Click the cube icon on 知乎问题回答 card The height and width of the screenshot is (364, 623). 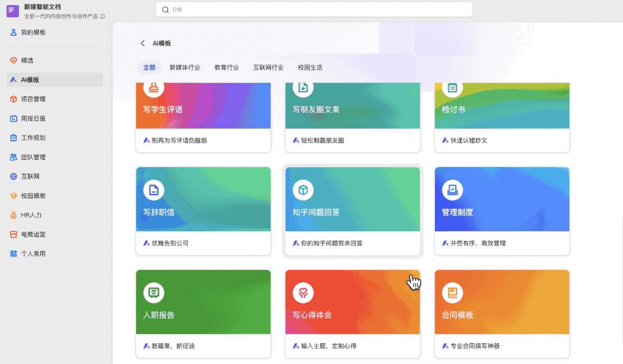(303, 190)
